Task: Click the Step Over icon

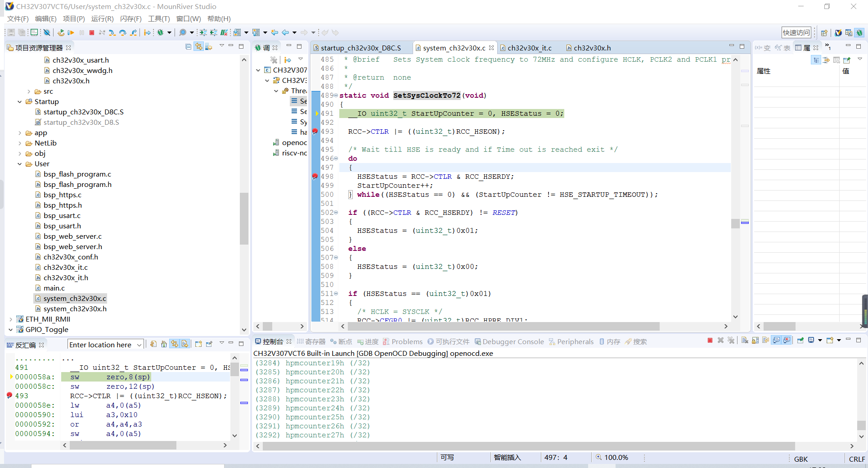Action: point(123,32)
